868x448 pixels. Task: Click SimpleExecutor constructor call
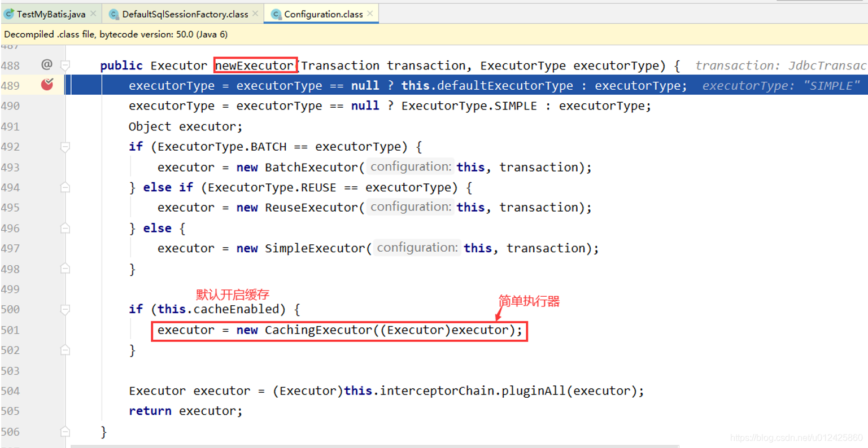(315, 248)
